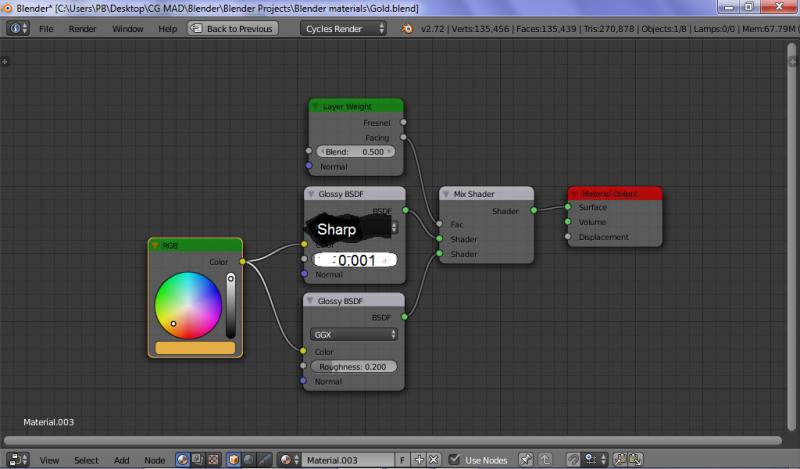This screenshot has height=469, width=800.
Task: Toggle node snapping magnet icon
Action: [x=573, y=460]
